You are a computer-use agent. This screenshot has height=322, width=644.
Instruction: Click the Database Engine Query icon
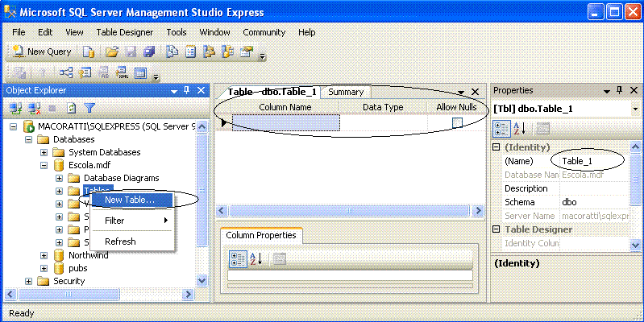[x=89, y=52]
